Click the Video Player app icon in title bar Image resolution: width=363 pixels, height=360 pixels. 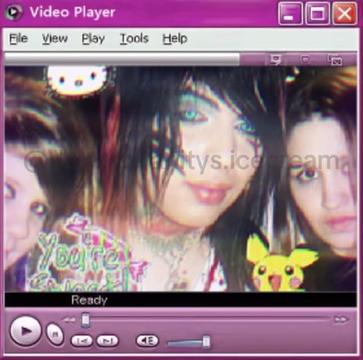tap(14, 12)
